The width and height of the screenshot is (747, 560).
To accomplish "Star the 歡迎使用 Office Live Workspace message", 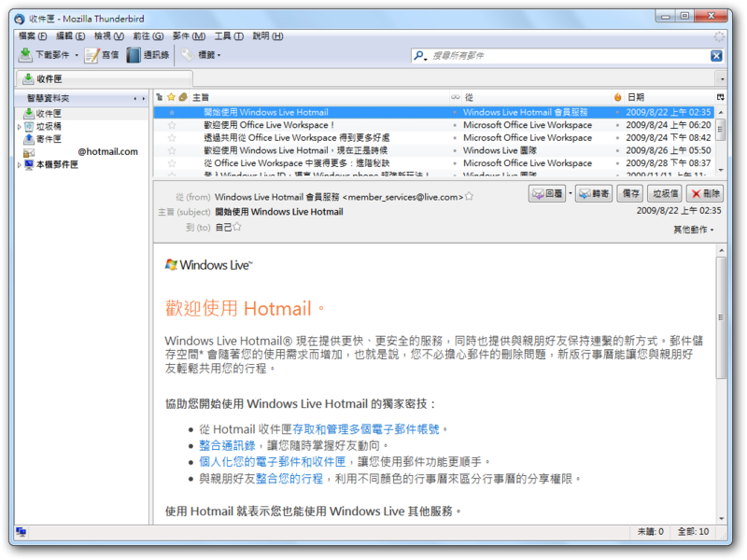I will click(x=172, y=124).
